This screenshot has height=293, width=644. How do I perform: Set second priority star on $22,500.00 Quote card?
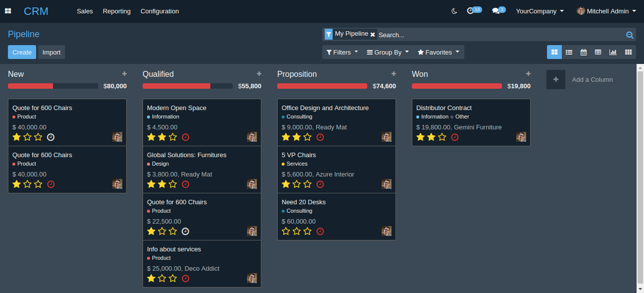click(162, 231)
